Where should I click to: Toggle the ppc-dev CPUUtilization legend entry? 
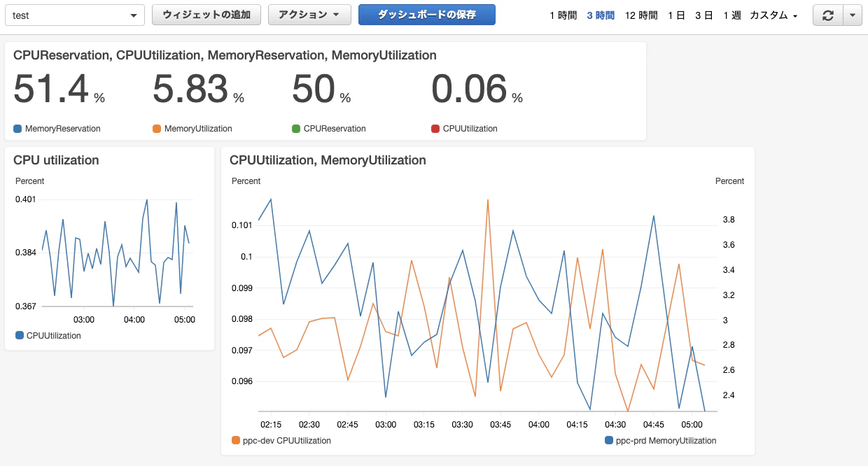[281, 441]
